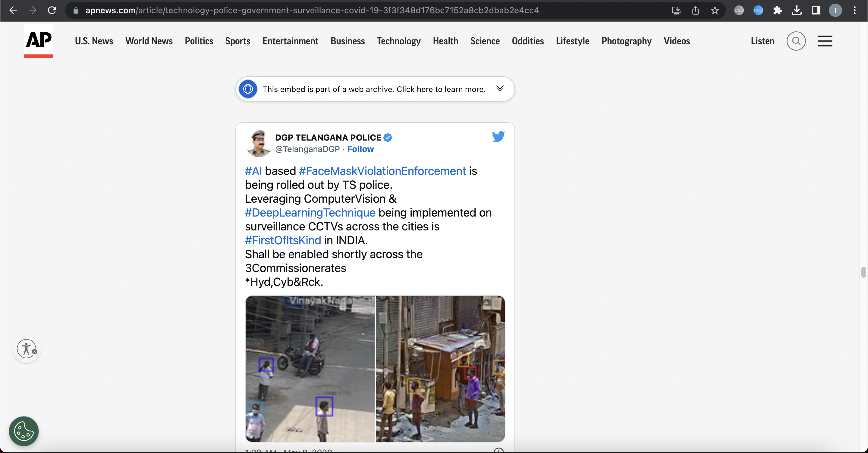The height and width of the screenshot is (453, 868).
Task: Open the Politics section
Action: 199,41
